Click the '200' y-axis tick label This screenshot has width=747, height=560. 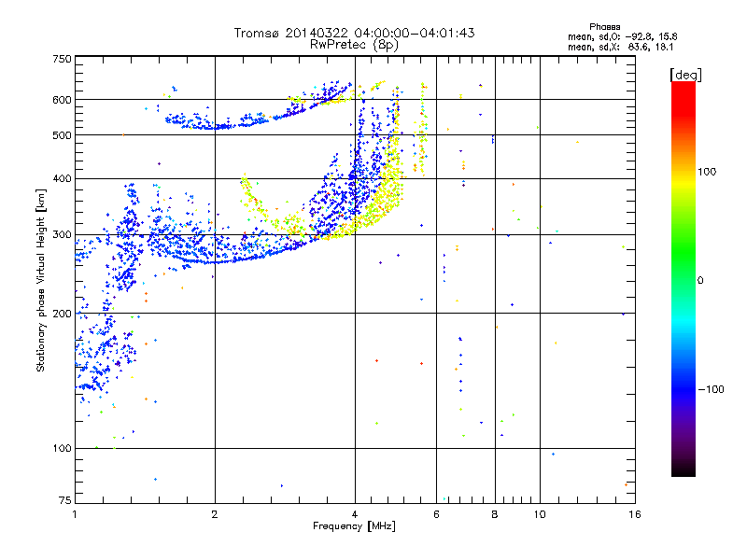(x=62, y=314)
